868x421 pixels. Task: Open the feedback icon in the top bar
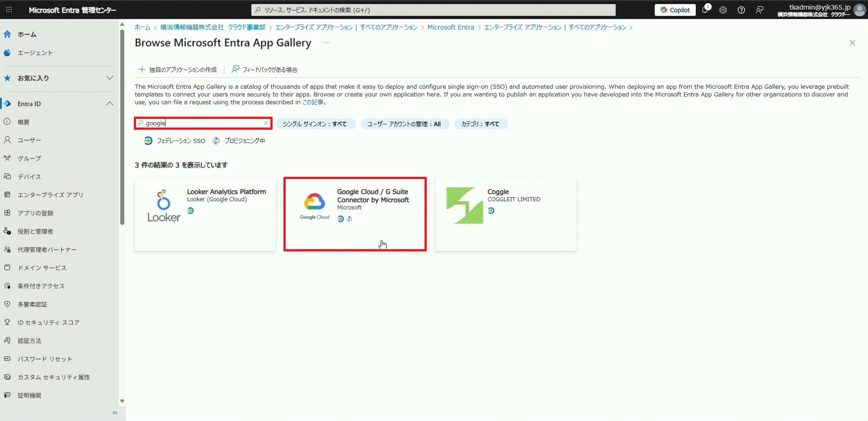click(x=759, y=10)
